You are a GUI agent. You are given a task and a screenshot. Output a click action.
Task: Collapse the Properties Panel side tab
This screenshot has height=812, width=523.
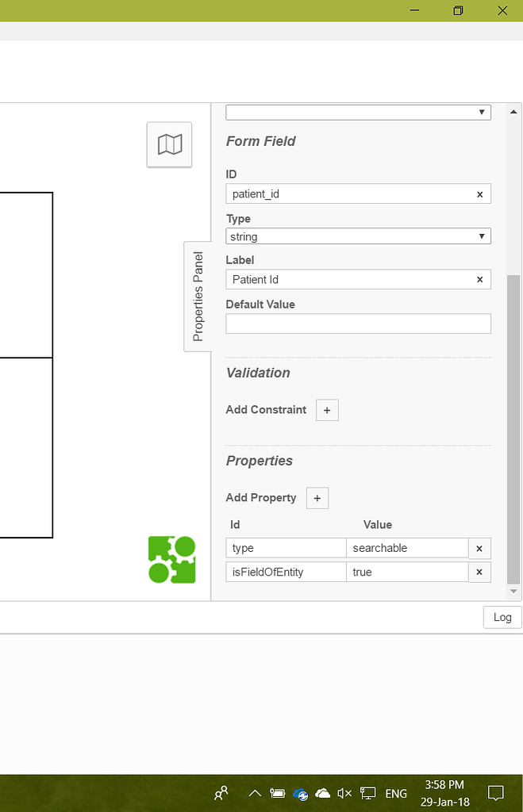pyautogui.click(x=196, y=296)
